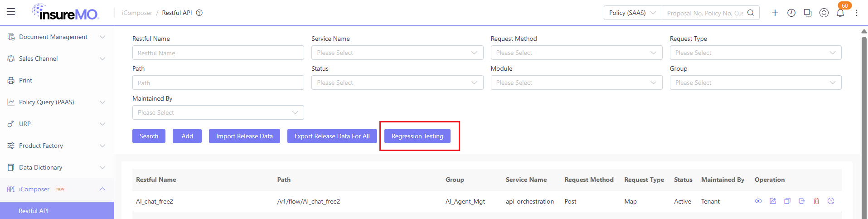Open the vertical three-dot more menu
Screen dimensions: 868x219
click(x=857, y=13)
